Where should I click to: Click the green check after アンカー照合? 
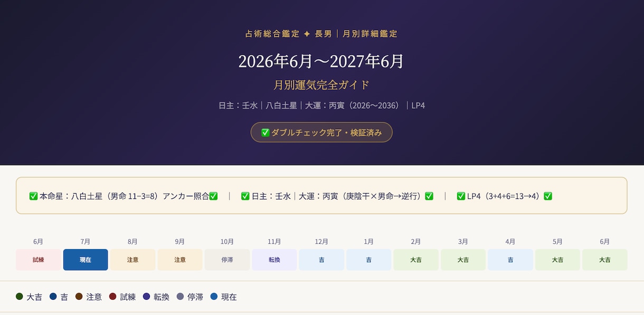[213, 196]
